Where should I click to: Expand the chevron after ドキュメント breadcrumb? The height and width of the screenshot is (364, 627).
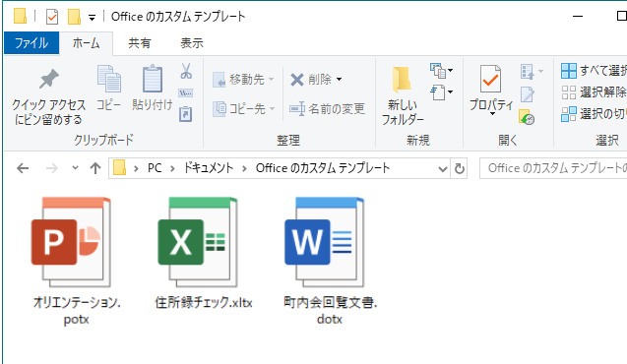[244, 168]
